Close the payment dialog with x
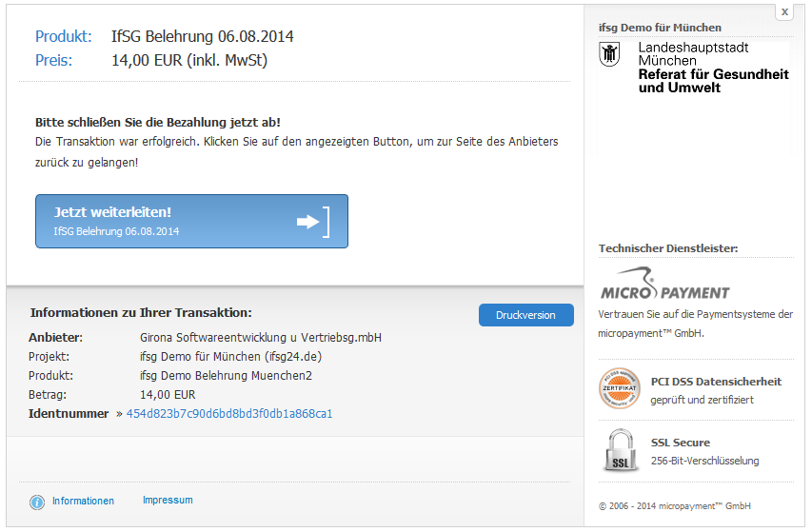812x532 pixels. pyautogui.click(x=783, y=11)
